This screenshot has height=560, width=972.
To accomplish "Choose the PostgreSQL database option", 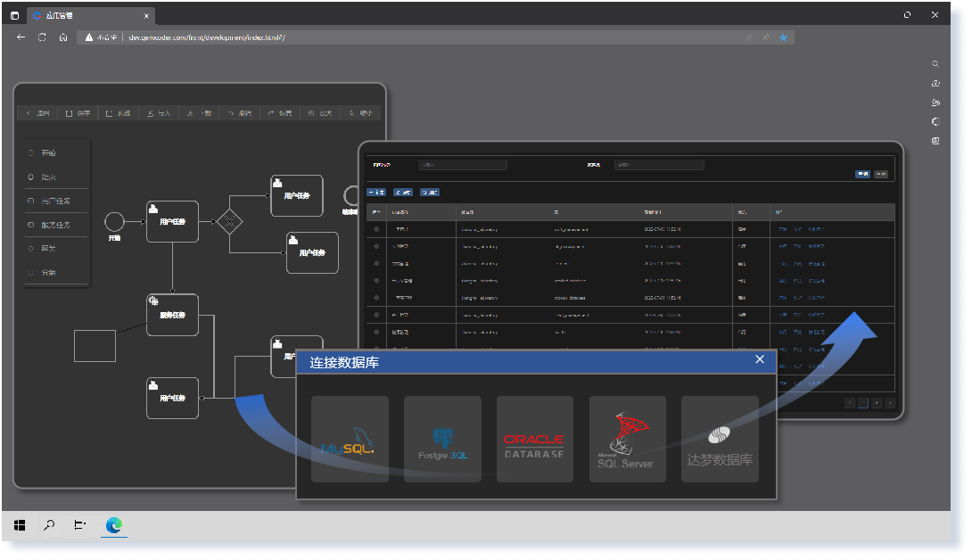I will [x=442, y=439].
